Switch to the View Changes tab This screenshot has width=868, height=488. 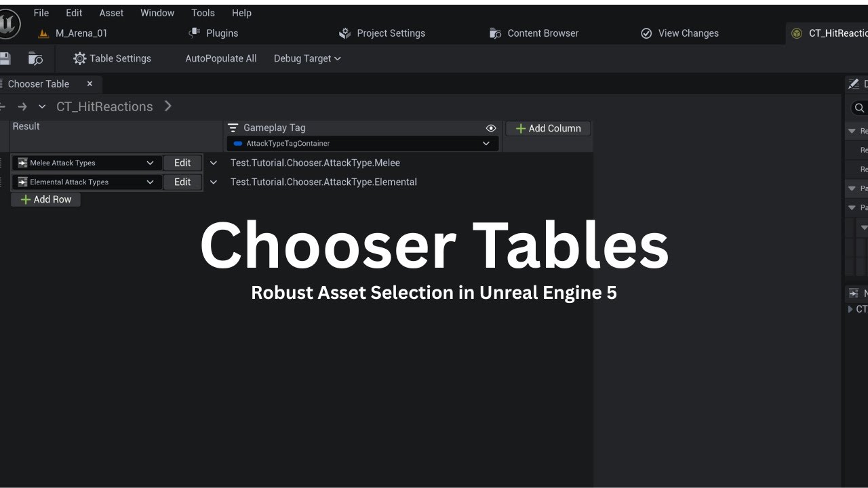point(680,33)
